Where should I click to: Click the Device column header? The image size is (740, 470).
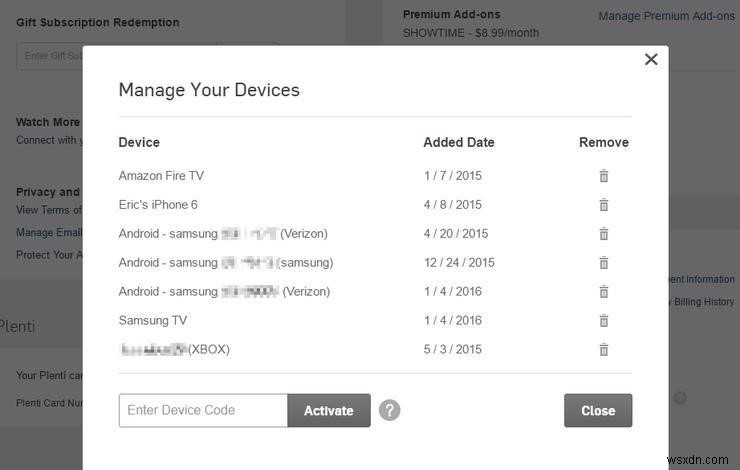click(x=139, y=142)
